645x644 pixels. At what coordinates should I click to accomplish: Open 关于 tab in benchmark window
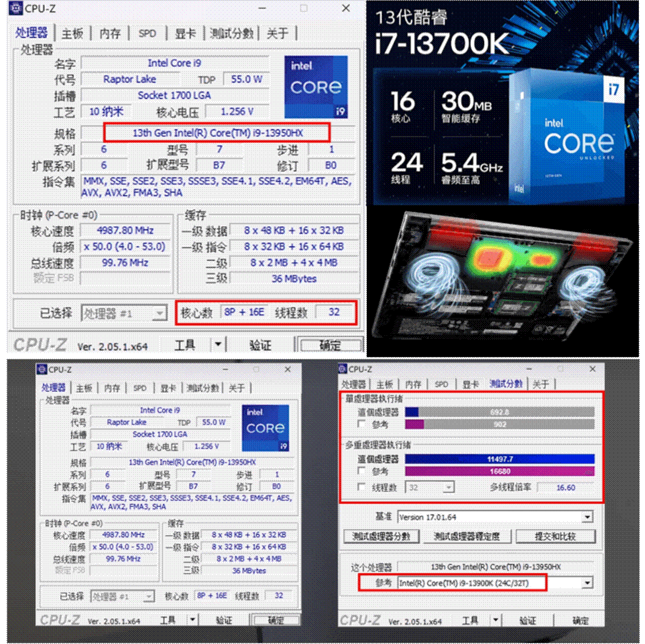(540, 384)
